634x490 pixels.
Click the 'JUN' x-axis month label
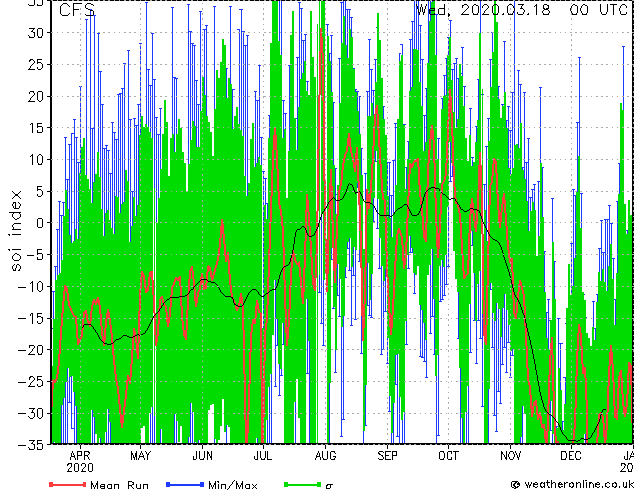[x=202, y=456]
